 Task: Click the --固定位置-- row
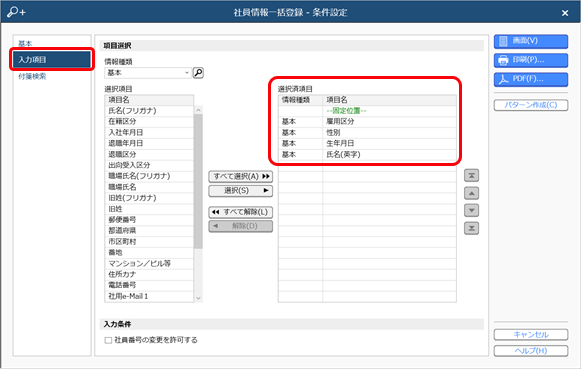click(x=367, y=110)
